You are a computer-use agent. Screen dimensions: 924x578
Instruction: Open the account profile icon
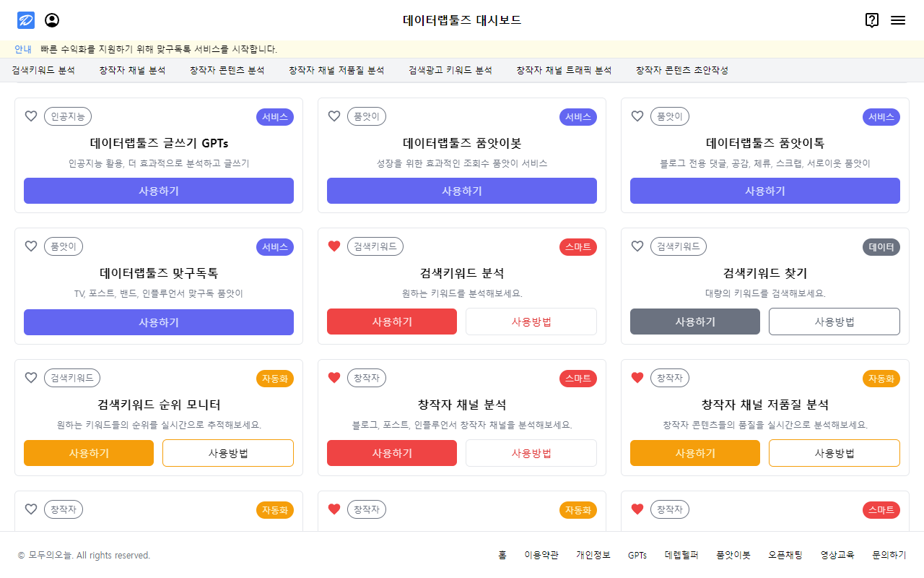click(x=52, y=20)
